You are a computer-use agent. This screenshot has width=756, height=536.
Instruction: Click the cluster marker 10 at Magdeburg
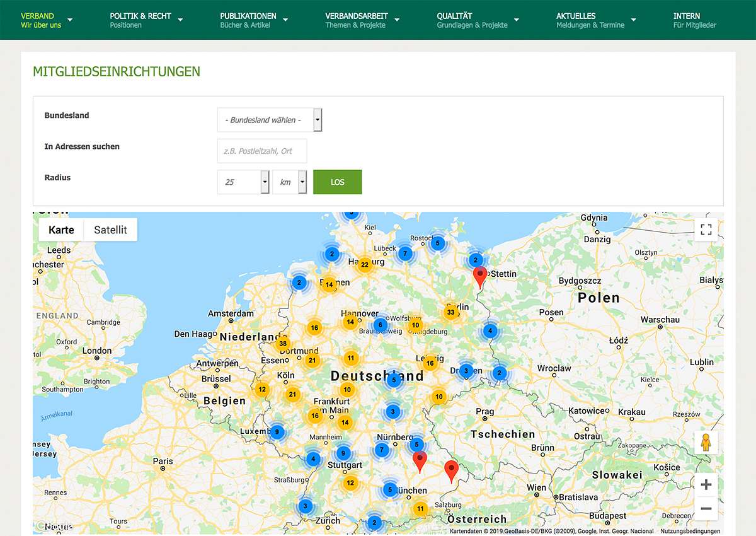pyautogui.click(x=415, y=325)
